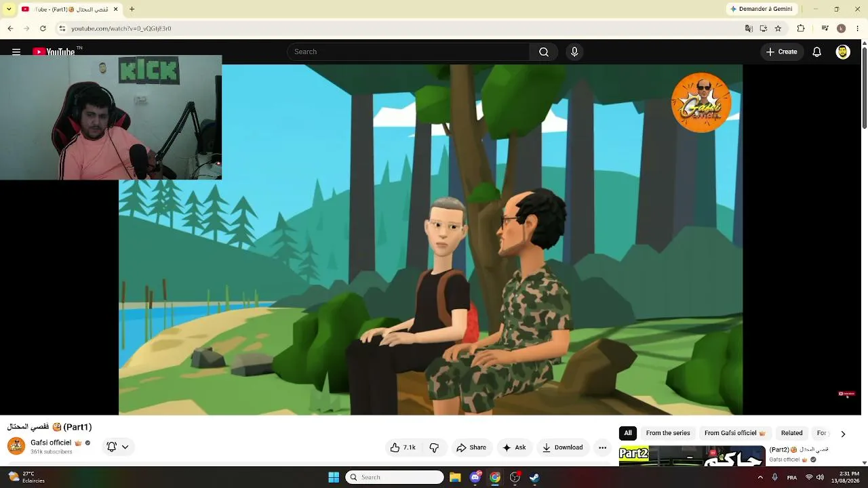Show more chips with right arrow
The image size is (868, 488).
843,434
